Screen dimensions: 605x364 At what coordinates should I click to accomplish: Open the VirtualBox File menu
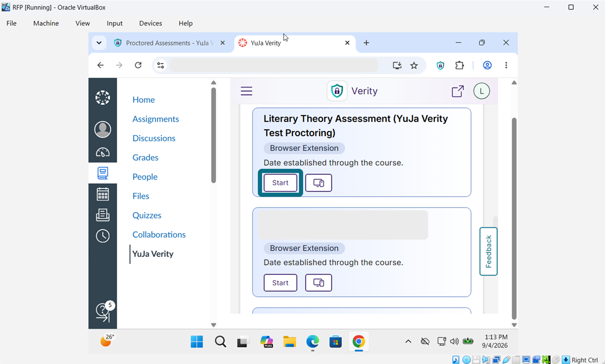point(11,23)
